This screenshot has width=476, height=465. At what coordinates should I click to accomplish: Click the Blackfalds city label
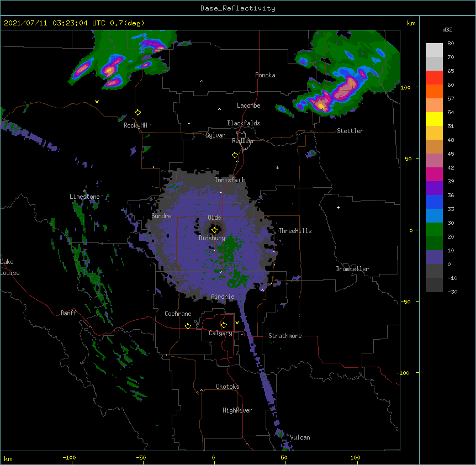(x=244, y=123)
